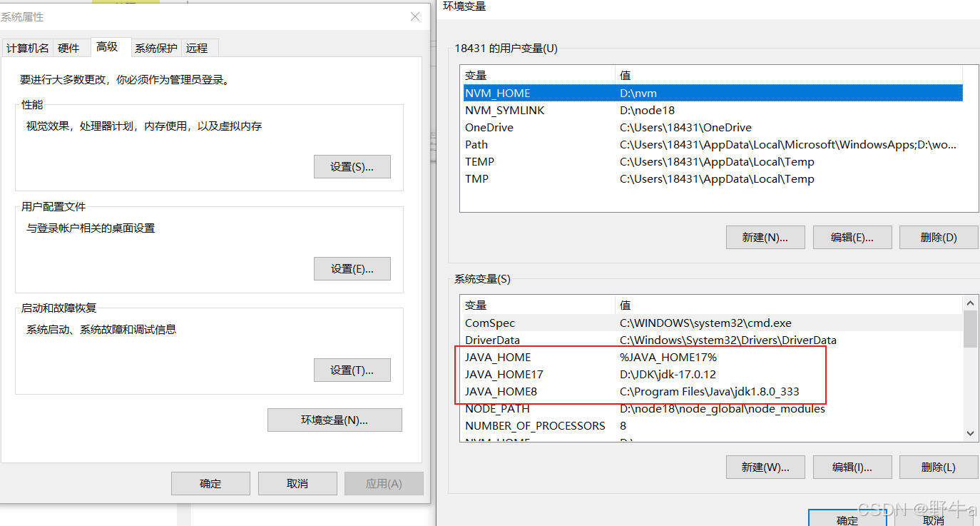Click 应用(A) in 系统属性 dialog
Viewport: 980px width, 526px height.
pos(384,483)
